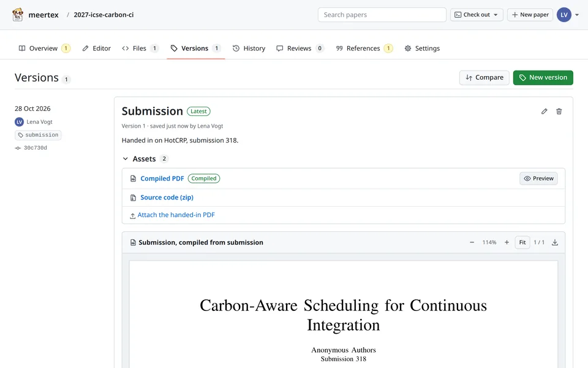Click the Source code zip file icon

click(133, 197)
